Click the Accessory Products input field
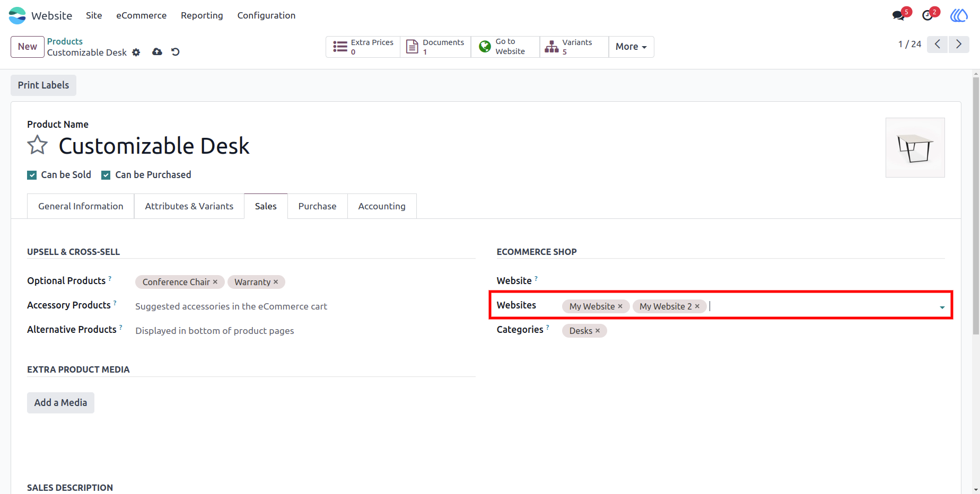Screen dimensions: 980x494 pyautogui.click(x=305, y=306)
